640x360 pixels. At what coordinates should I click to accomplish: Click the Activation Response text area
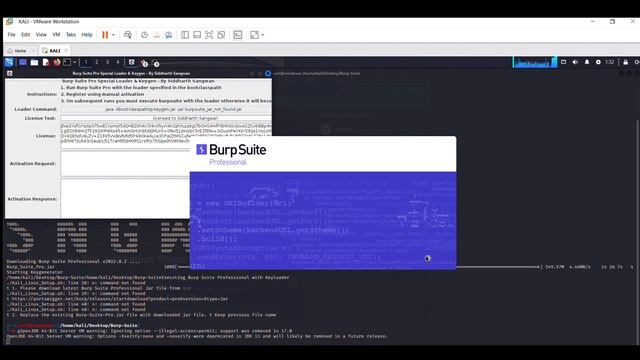click(125, 199)
